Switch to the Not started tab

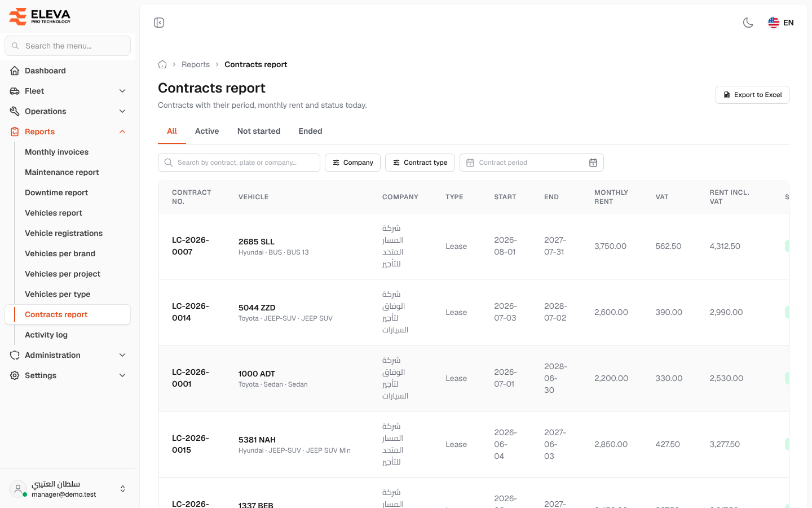click(259, 131)
